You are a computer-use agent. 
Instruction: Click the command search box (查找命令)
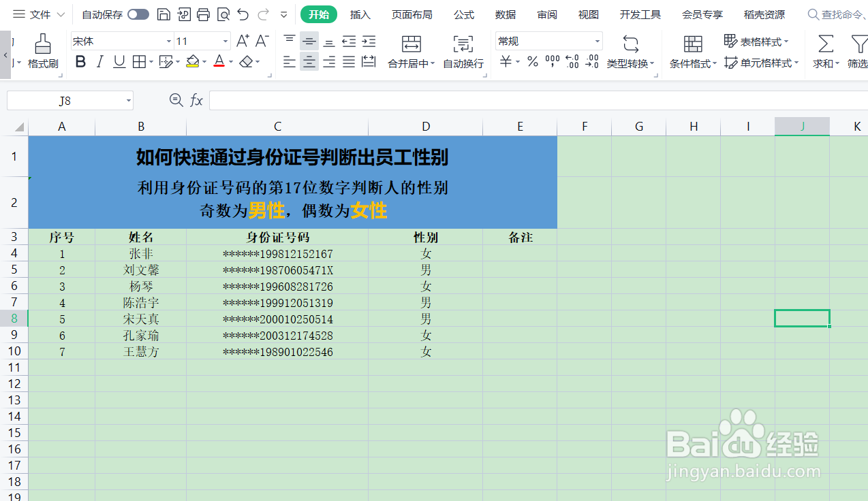coord(837,14)
